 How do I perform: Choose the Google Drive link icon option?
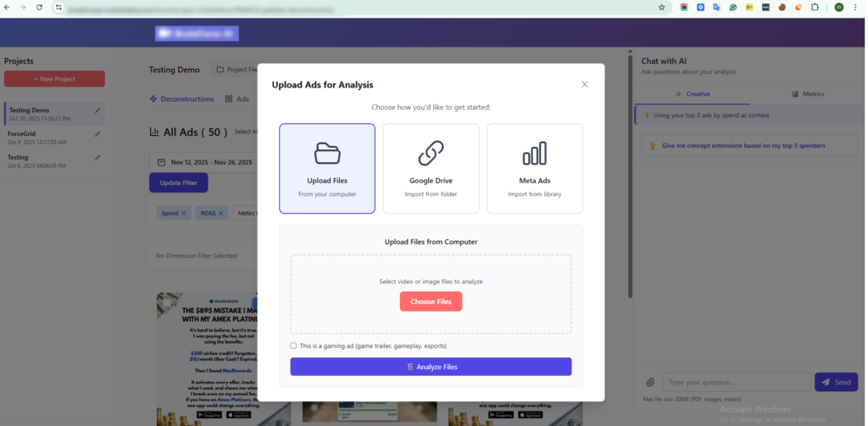[431, 154]
